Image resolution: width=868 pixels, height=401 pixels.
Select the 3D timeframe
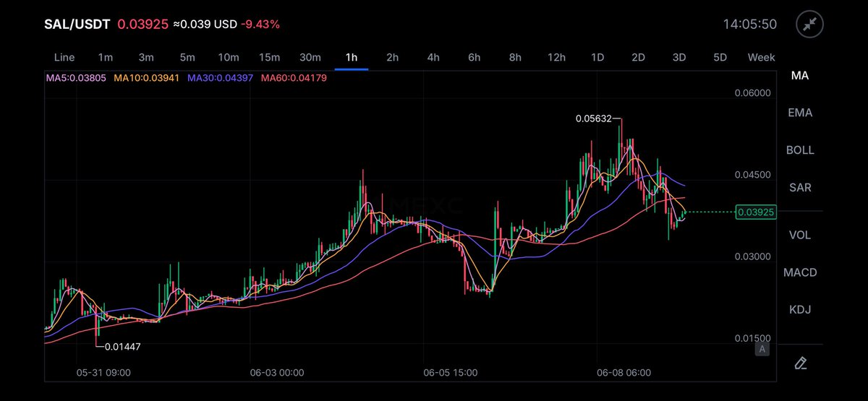click(679, 57)
